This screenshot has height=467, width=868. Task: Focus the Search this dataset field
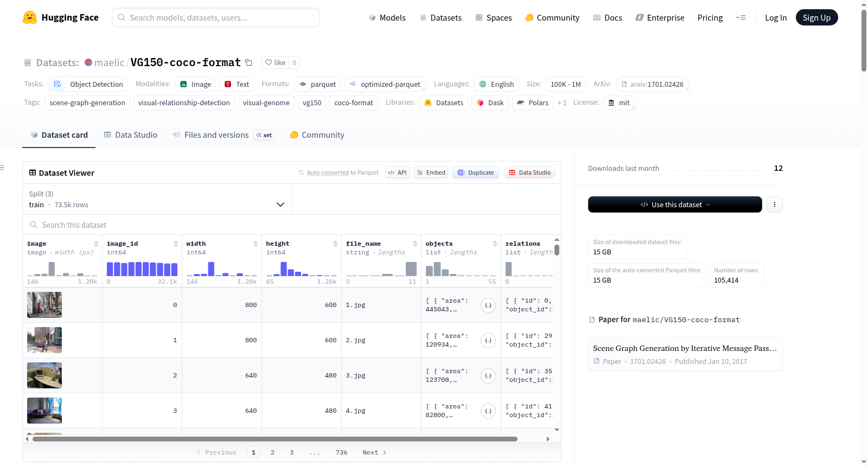coord(292,225)
